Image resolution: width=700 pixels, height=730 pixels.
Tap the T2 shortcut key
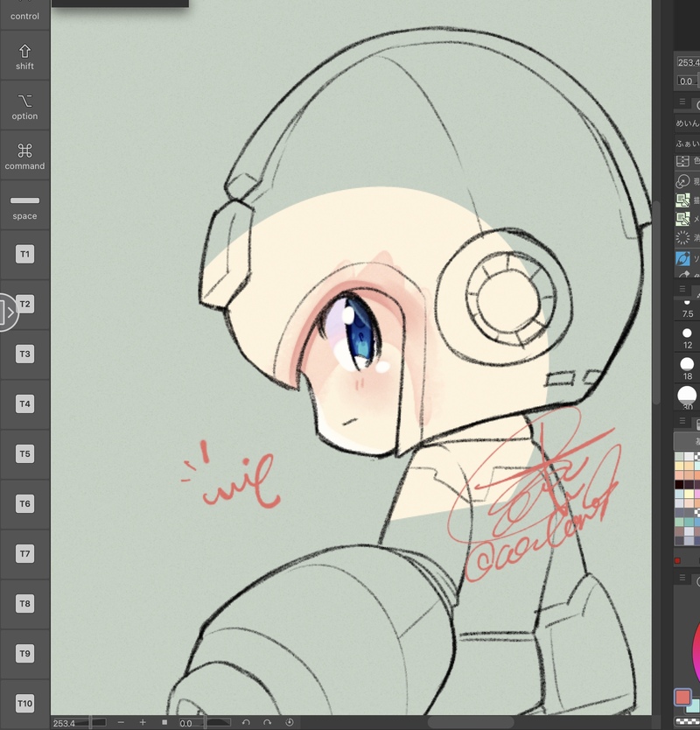25,304
